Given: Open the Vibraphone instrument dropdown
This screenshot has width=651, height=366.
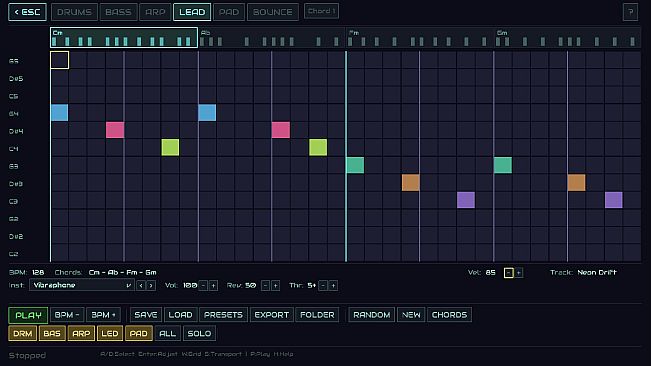Looking at the screenshot, I should pos(82,285).
